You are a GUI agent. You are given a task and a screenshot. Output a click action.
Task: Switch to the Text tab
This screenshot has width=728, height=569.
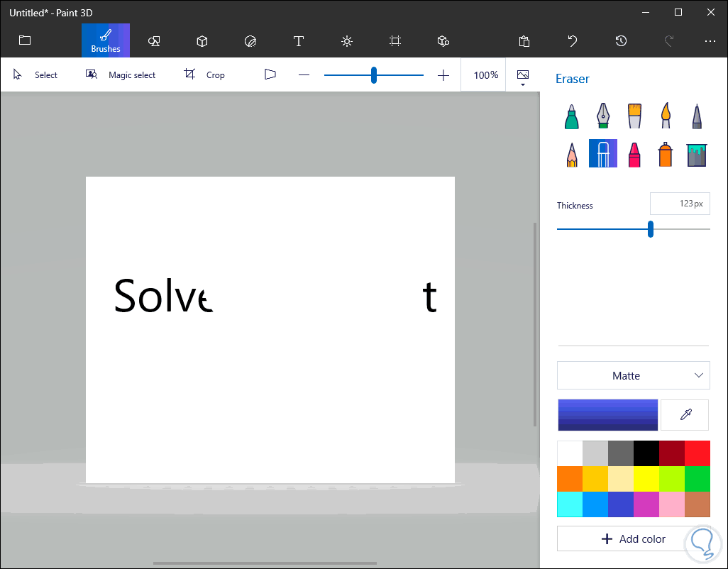point(299,41)
